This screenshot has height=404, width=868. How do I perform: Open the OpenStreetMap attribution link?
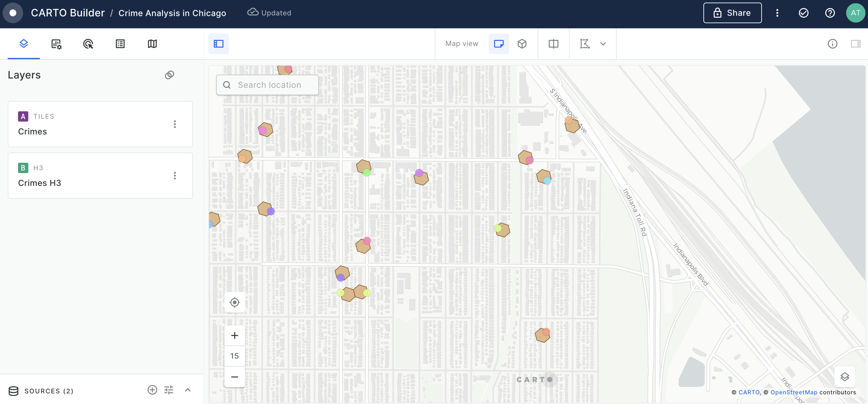coord(793,392)
